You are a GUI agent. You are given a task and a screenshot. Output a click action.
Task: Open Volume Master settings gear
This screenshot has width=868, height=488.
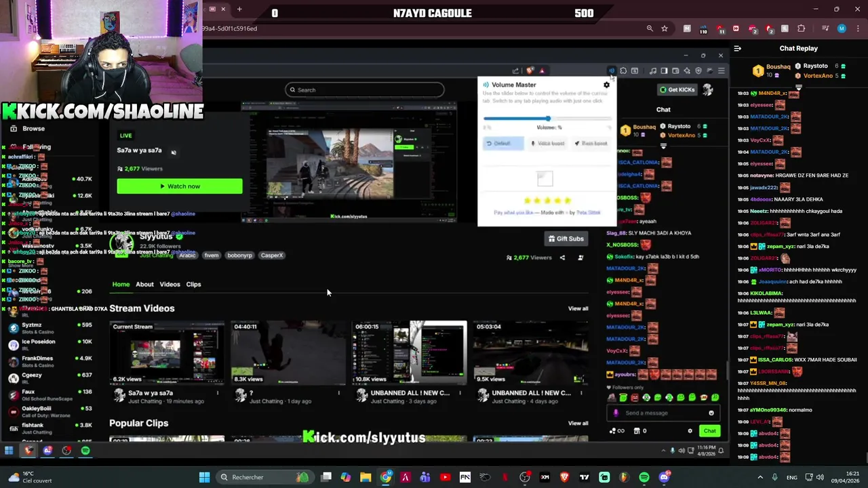click(x=606, y=85)
